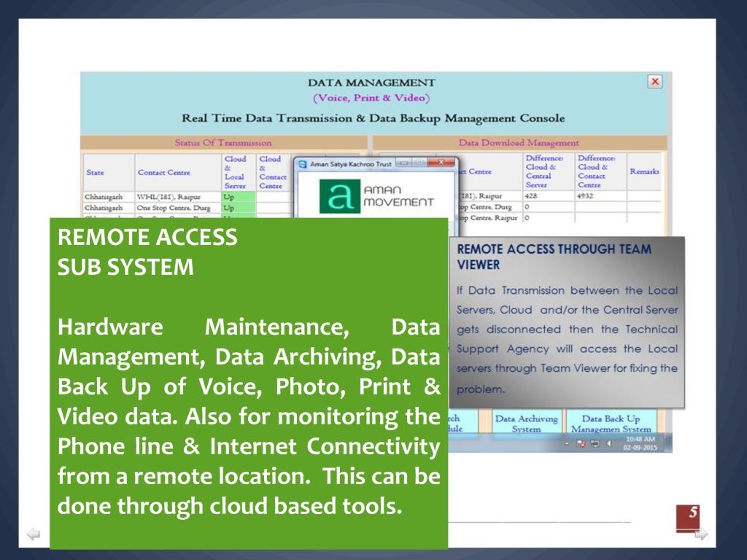Image resolution: width=747 pixels, height=560 pixels.
Task: Click the next slide arrow icon
Action: tap(700, 535)
